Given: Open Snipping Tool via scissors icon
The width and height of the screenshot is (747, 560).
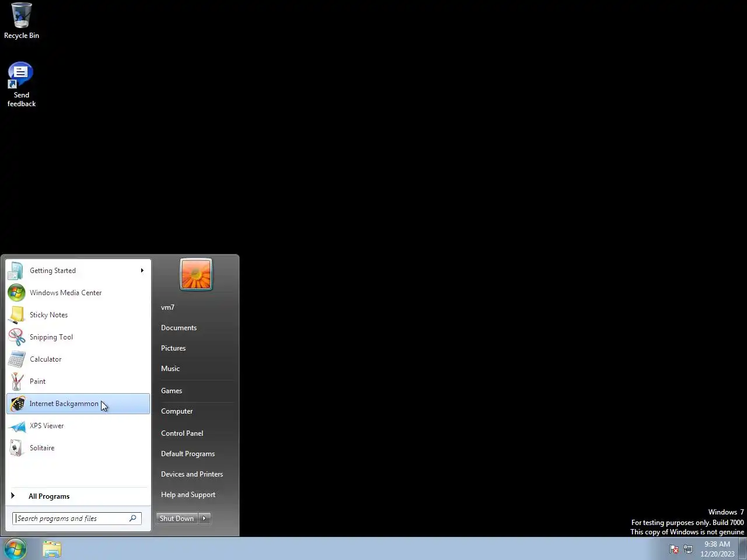Looking at the screenshot, I should 16,337.
